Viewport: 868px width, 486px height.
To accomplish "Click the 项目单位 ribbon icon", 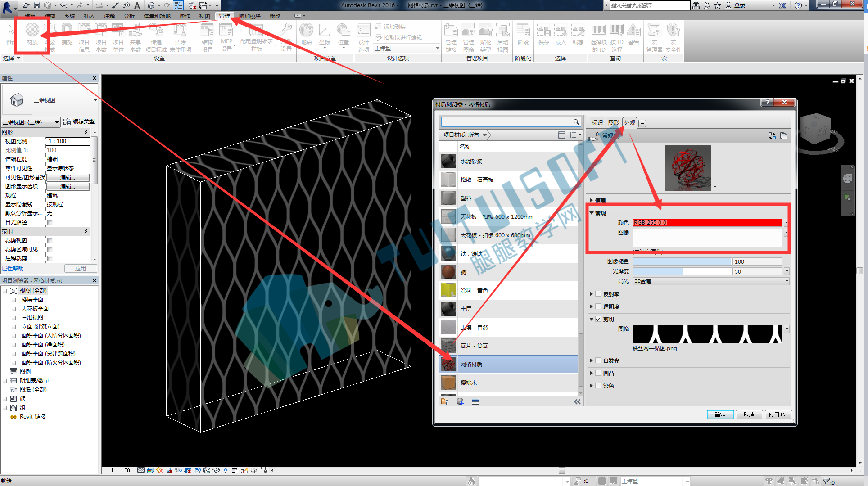I will point(118,37).
